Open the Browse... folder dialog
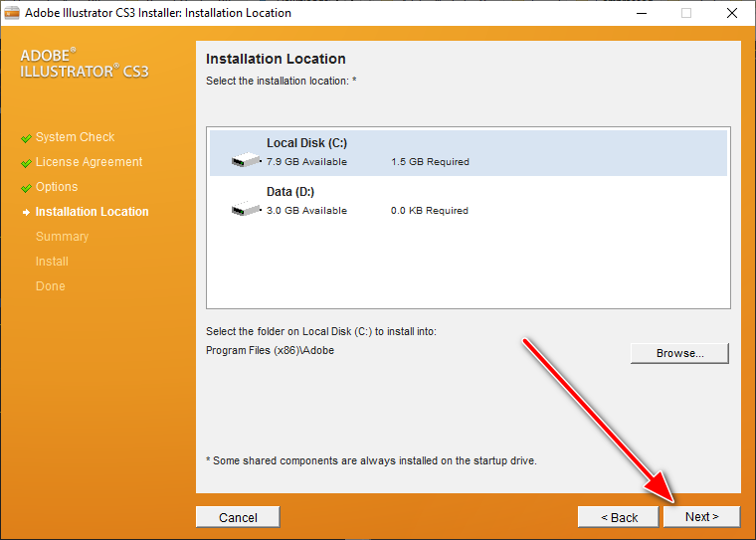 pyautogui.click(x=679, y=353)
